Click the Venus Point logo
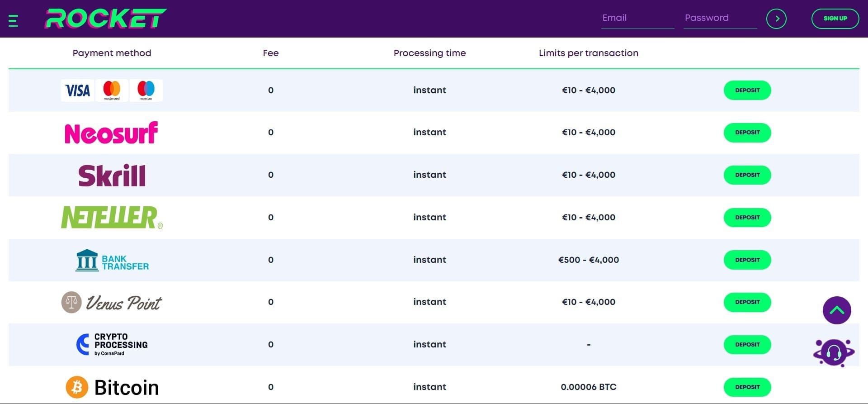Screen dimensions: 868x404 [x=112, y=302]
